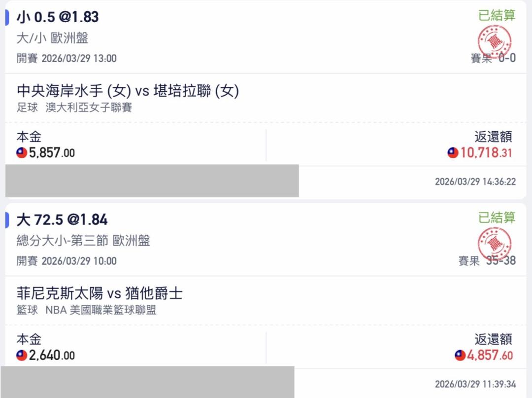Click the Taiwan flag beside 2,640.00 stake

22,355
